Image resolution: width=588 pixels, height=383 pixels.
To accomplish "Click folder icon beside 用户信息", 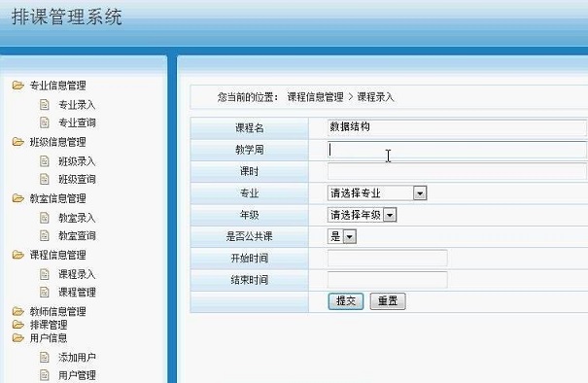I will pyautogui.click(x=17, y=338).
